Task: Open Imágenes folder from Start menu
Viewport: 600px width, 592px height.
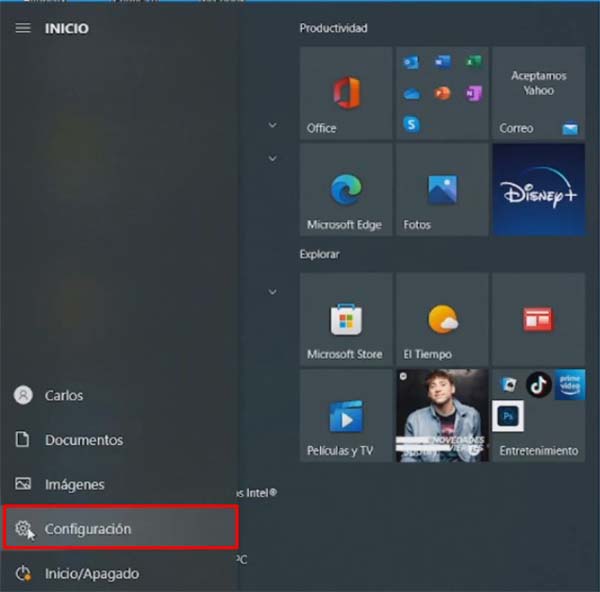Action: pyautogui.click(x=120, y=484)
